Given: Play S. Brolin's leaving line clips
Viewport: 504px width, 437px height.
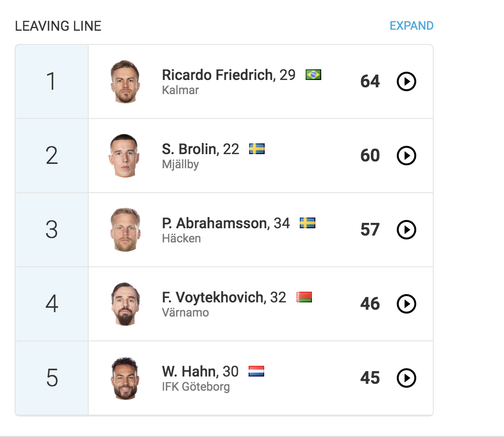Looking at the screenshot, I should pos(407,156).
